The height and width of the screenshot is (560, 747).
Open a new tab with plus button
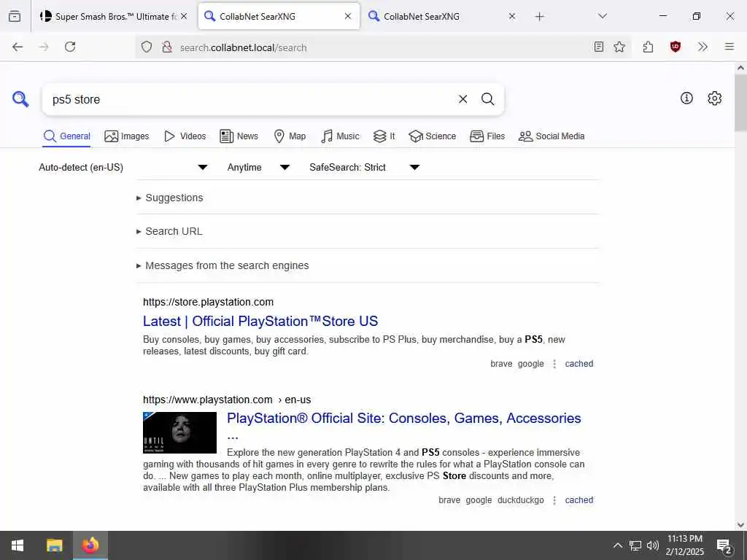coord(539,17)
